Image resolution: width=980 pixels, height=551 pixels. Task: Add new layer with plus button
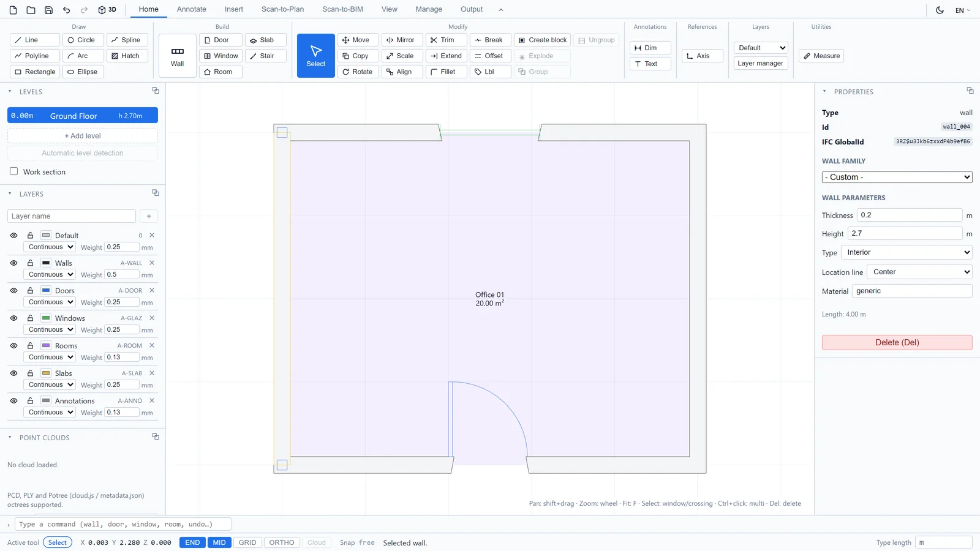point(149,216)
